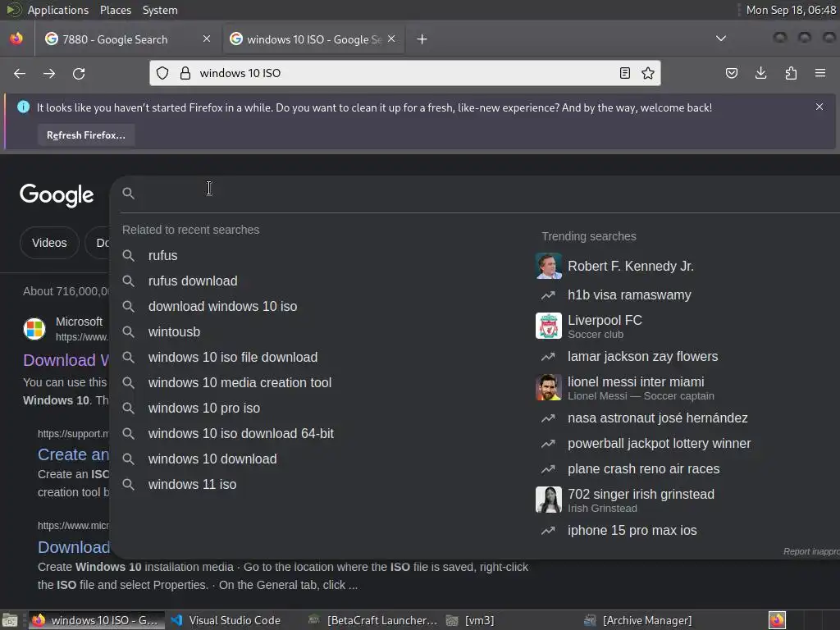Click the Refresh Firefox button
The width and height of the screenshot is (840, 630).
(x=85, y=135)
